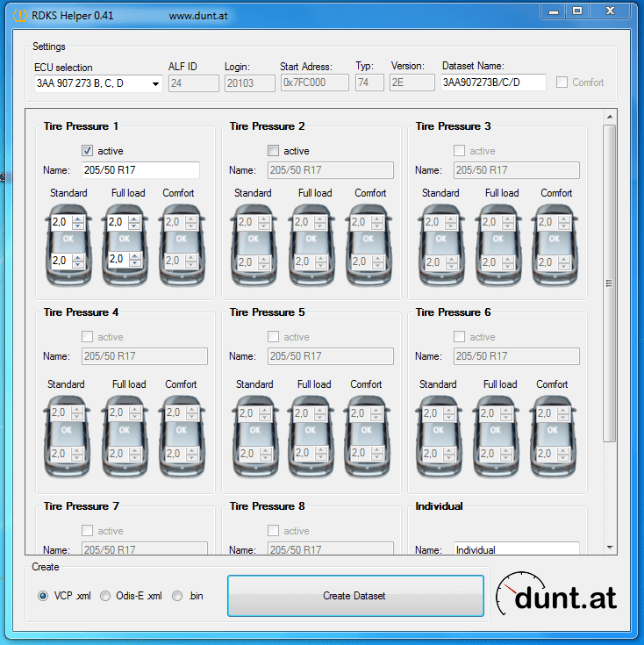Click the Full load rear pressure value in Tire Pressure 1
Image resolution: width=644 pixels, height=645 pixels.
click(118, 259)
